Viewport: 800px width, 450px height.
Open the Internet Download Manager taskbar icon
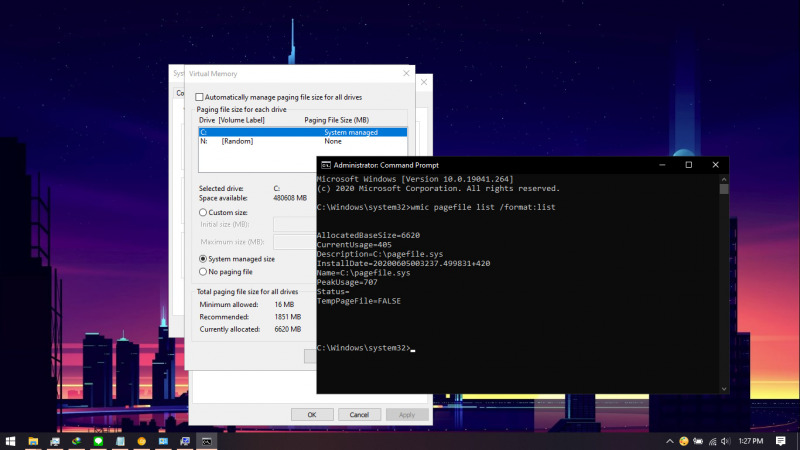click(77, 441)
